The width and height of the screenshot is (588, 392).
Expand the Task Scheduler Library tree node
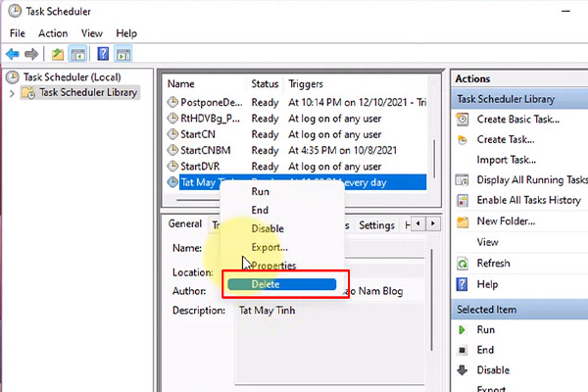pos(12,93)
